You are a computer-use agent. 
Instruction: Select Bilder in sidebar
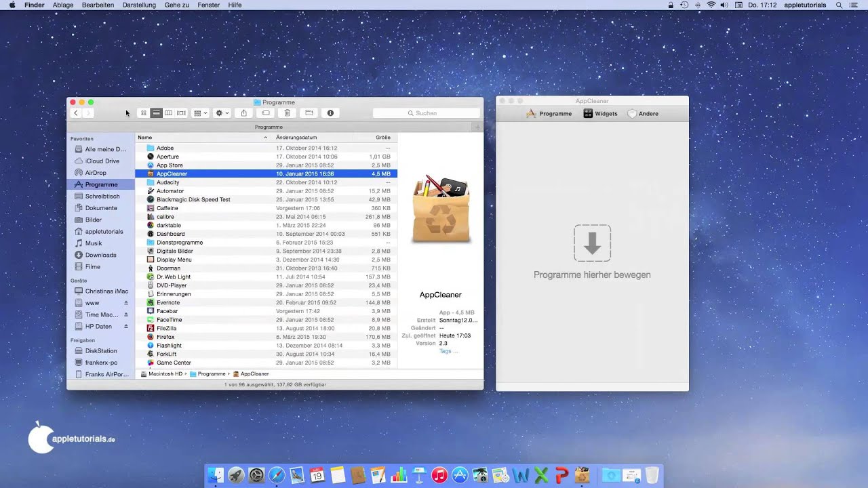tap(100, 220)
